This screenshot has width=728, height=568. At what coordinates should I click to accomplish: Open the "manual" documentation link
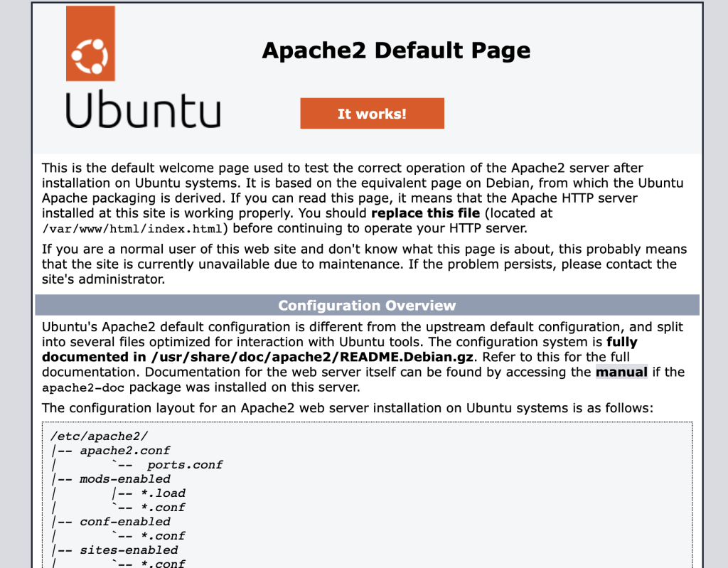621,372
